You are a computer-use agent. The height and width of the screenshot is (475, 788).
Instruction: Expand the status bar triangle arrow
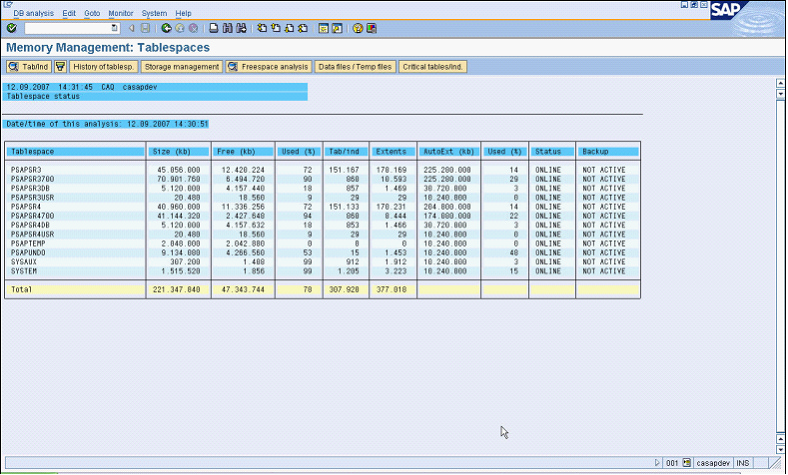[657, 464]
